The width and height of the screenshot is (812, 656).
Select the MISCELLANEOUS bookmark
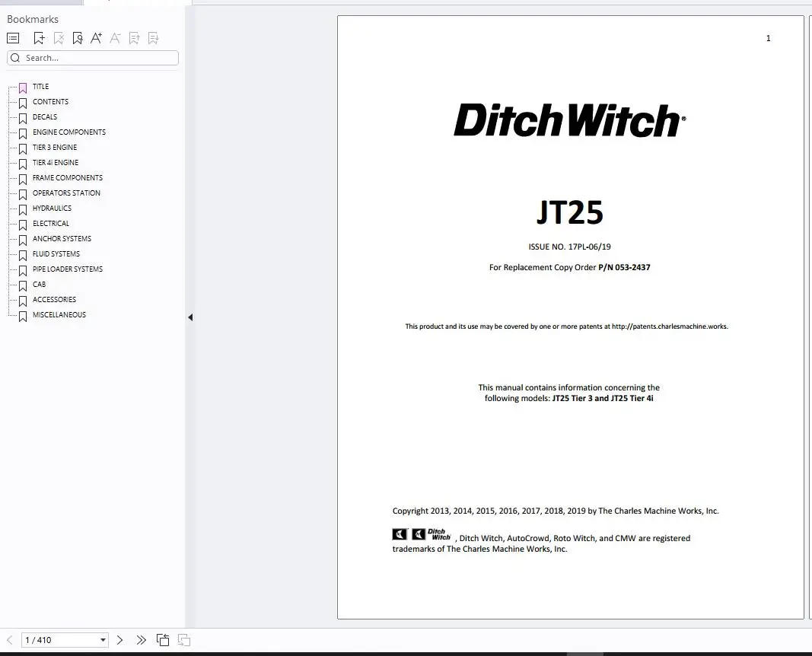[59, 314]
